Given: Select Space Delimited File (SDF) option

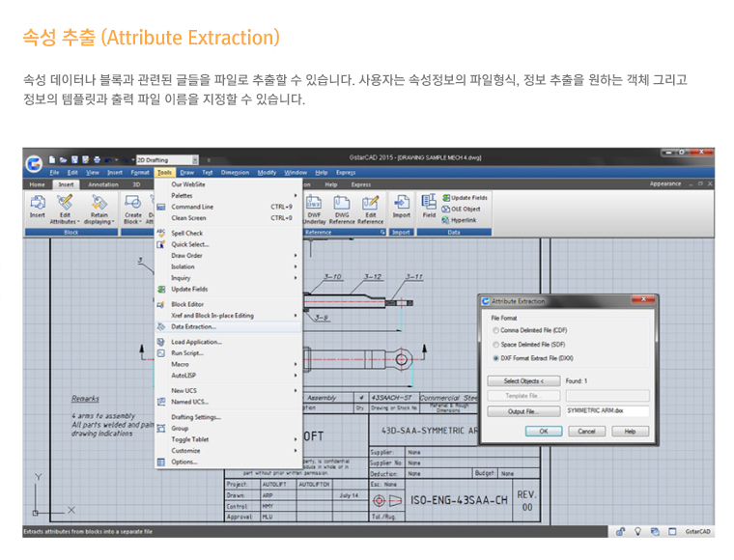Looking at the screenshot, I should click(x=495, y=344).
